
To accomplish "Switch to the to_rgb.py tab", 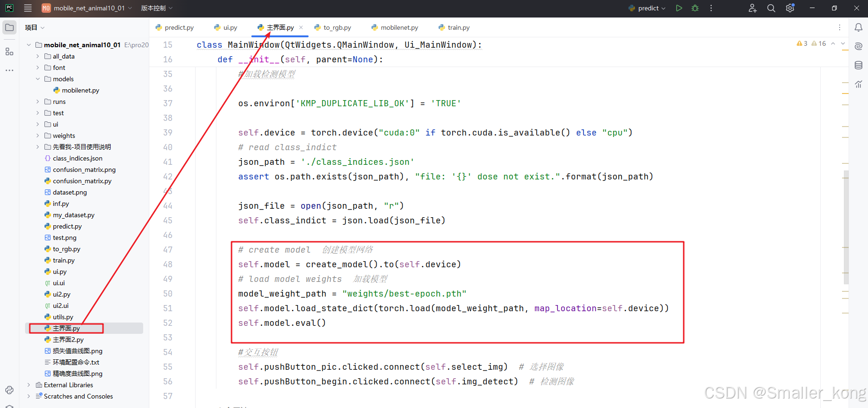I will 333,27.
